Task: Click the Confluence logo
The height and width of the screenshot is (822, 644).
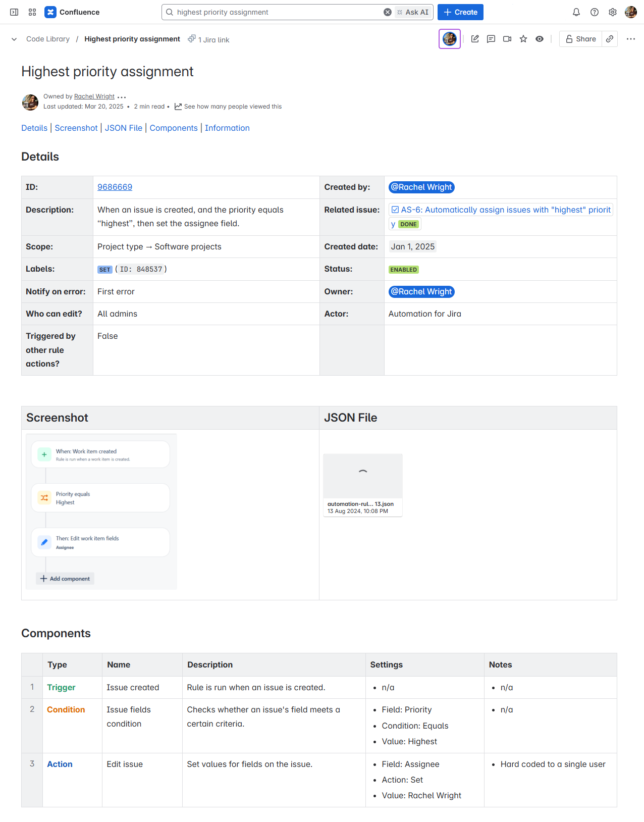Action: (72, 12)
